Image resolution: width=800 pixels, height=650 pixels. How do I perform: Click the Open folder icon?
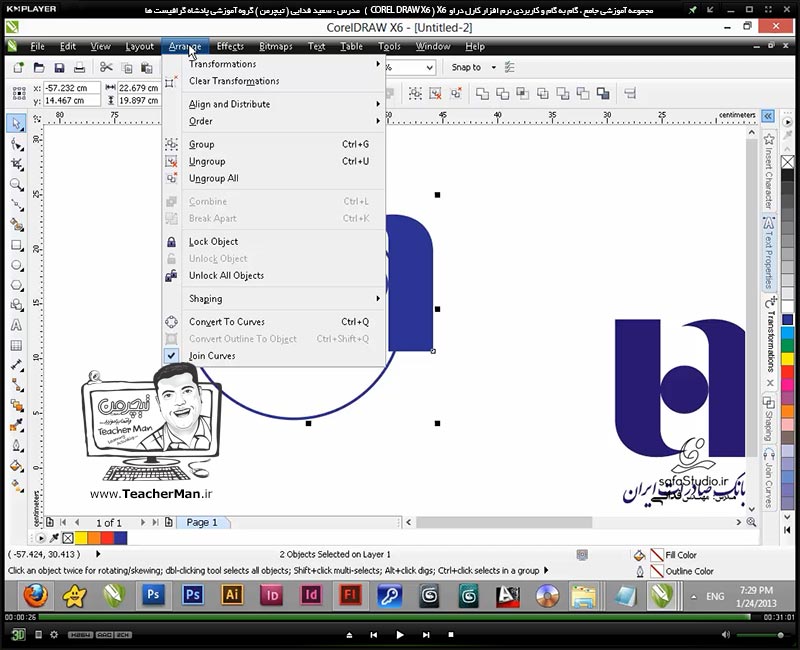click(39, 67)
